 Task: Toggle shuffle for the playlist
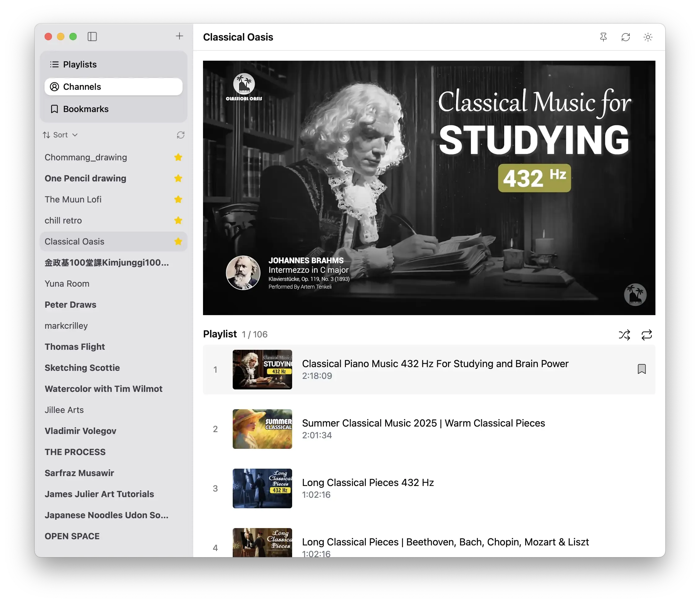pos(624,335)
